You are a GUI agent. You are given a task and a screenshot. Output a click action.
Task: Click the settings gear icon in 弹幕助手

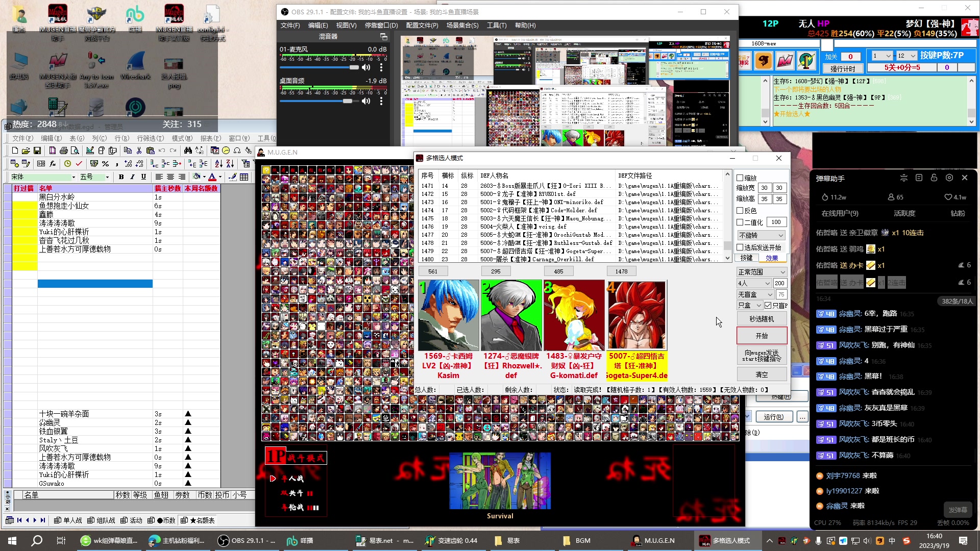click(949, 178)
